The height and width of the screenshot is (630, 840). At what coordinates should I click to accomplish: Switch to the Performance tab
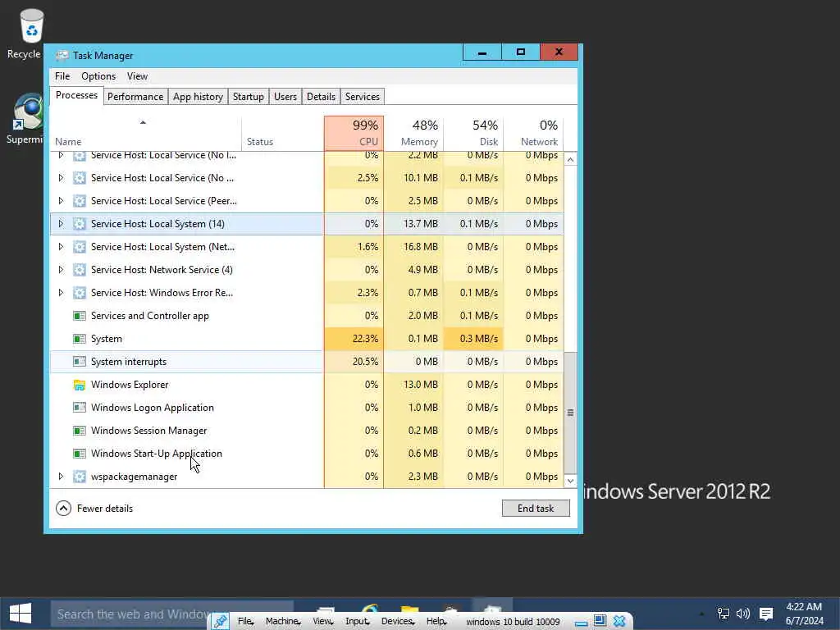[x=135, y=97]
